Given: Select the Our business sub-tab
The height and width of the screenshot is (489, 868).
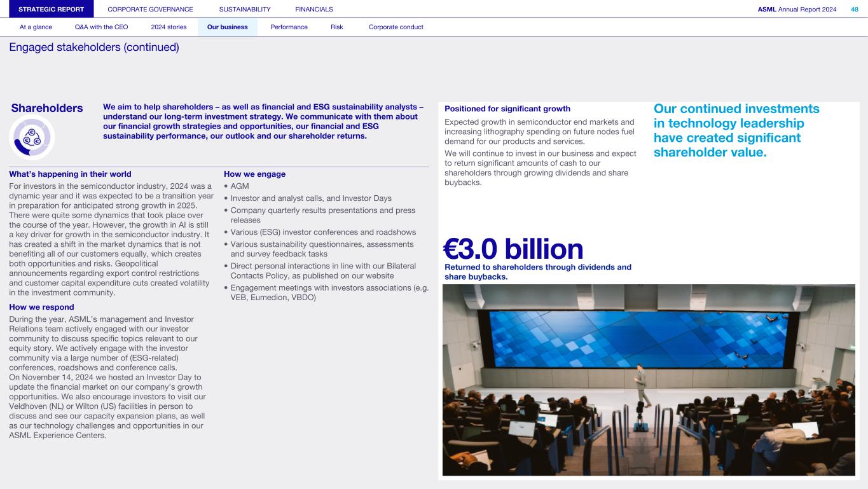Looking at the screenshot, I should click(227, 27).
